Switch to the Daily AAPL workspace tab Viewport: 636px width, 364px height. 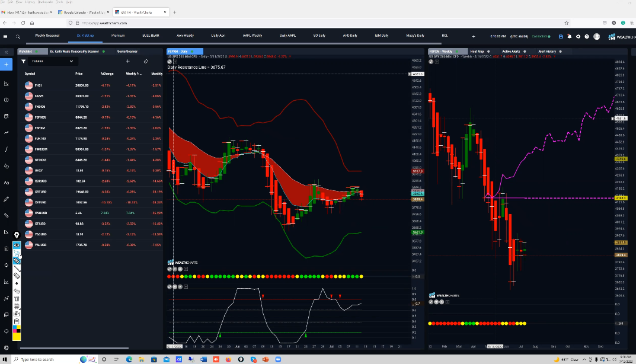point(287,36)
